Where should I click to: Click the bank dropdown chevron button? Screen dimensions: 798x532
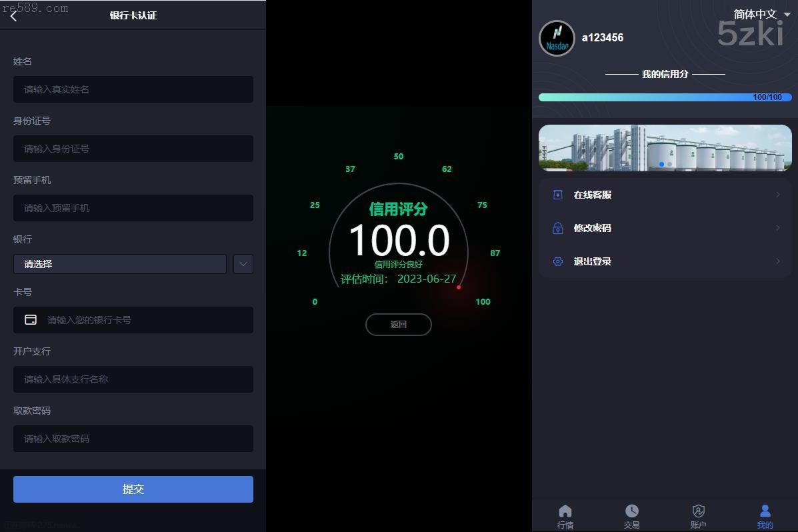[x=243, y=264]
